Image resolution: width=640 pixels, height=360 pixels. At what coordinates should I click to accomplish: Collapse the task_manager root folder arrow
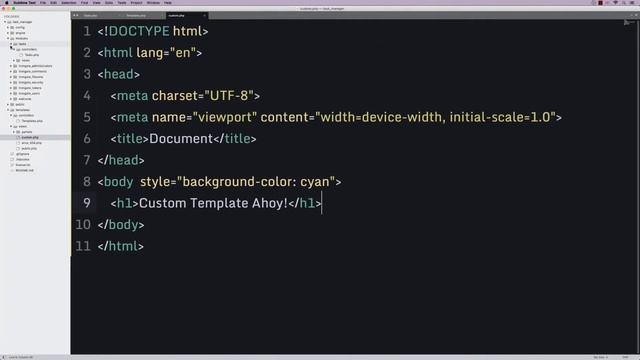point(5,22)
